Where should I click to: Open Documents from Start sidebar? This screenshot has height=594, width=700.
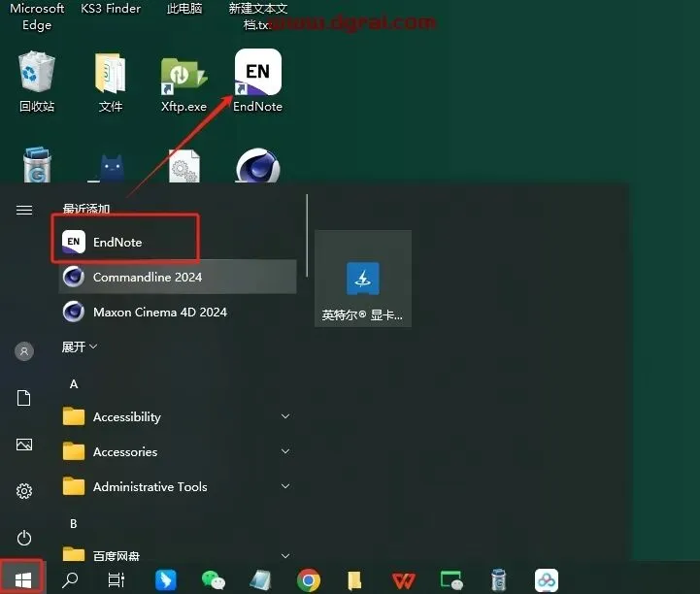click(x=24, y=398)
